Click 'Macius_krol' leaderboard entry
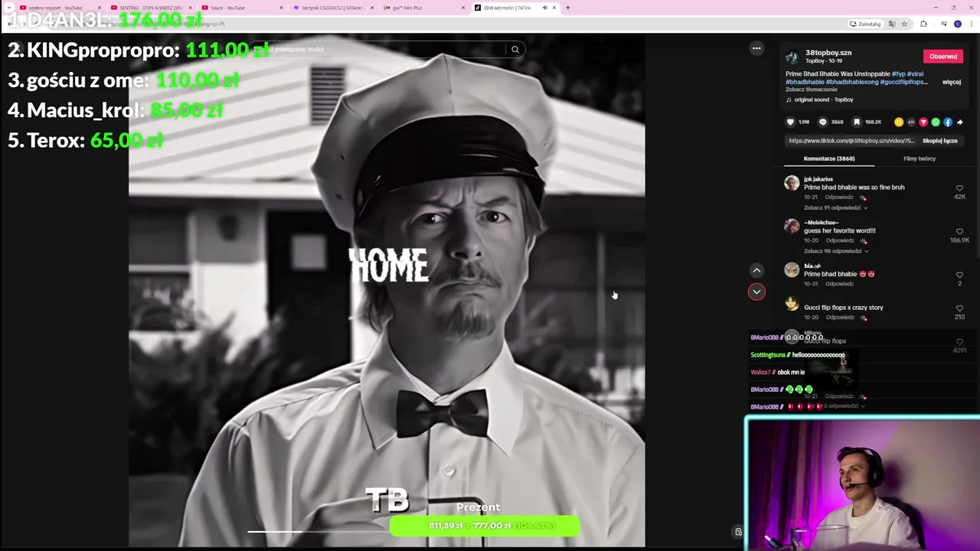This screenshot has width=980, height=551. tap(115, 110)
